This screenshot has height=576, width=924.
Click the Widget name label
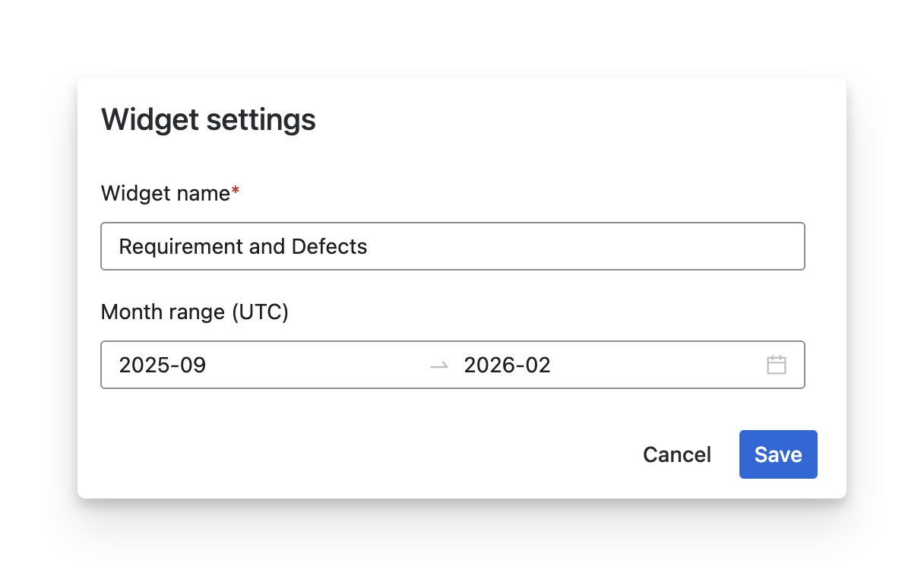click(x=165, y=194)
